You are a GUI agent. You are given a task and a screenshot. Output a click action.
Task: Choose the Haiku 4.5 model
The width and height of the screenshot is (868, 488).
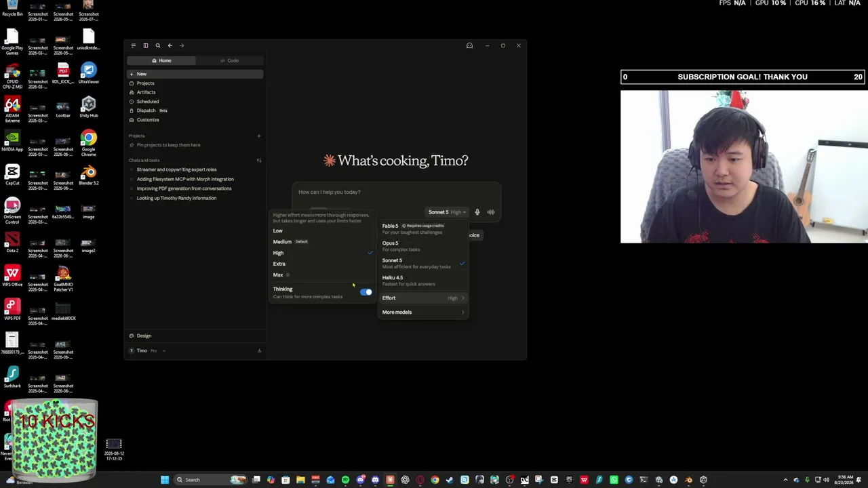(x=423, y=281)
